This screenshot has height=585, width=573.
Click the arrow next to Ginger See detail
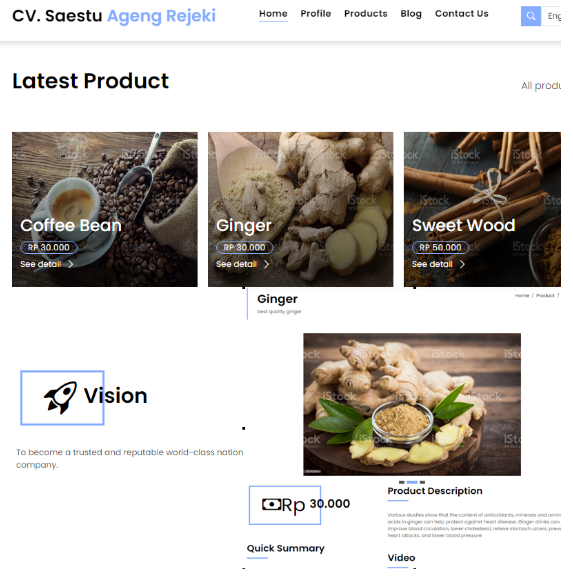[x=266, y=264]
